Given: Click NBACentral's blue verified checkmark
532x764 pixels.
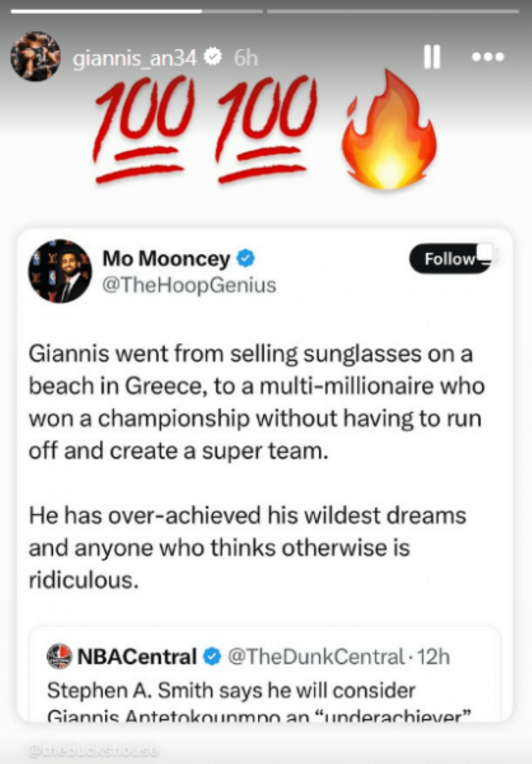Looking at the screenshot, I should click(212, 656).
